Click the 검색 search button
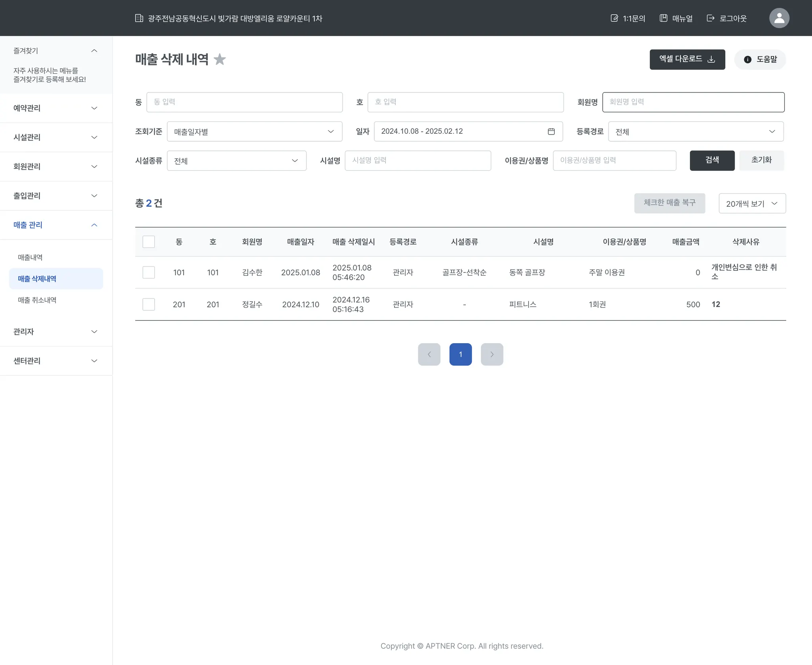This screenshot has height=665, width=812. click(x=712, y=160)
